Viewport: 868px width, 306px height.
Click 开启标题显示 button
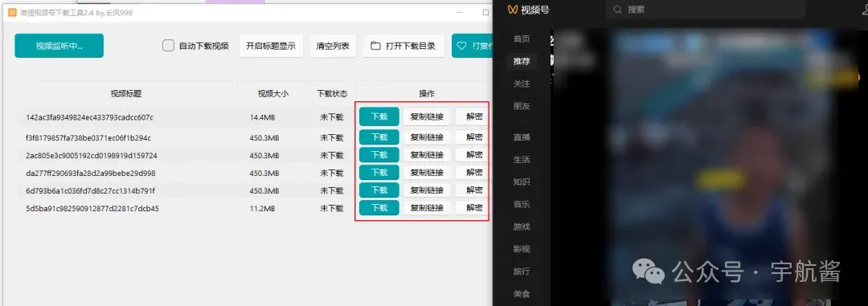coord(271,46)
